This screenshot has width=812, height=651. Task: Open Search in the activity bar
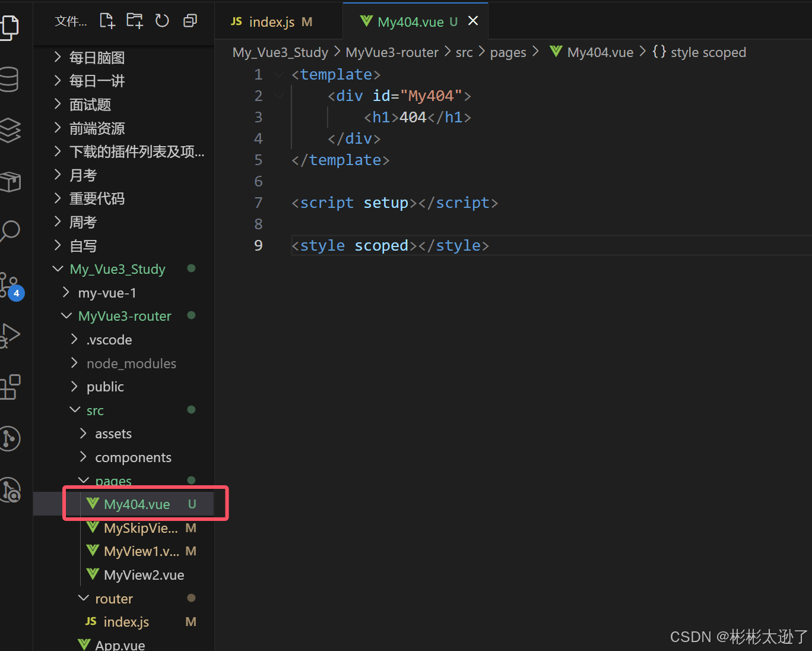[x=9, y=231]
